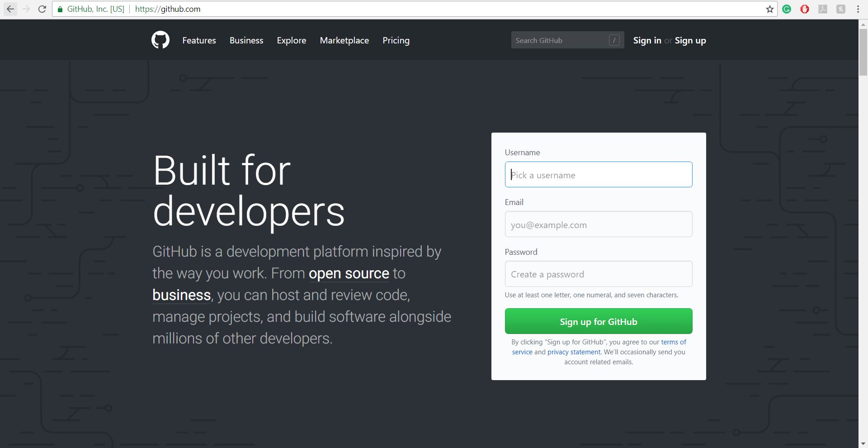Click the Password label
Viewport: 868px width, 448px height.
pyautogui.click(x=521, y=252)
